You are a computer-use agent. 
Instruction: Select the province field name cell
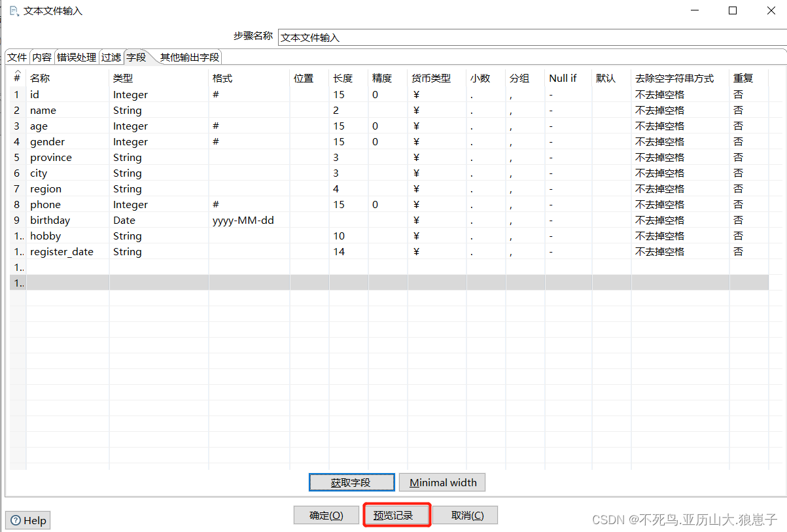67,157
